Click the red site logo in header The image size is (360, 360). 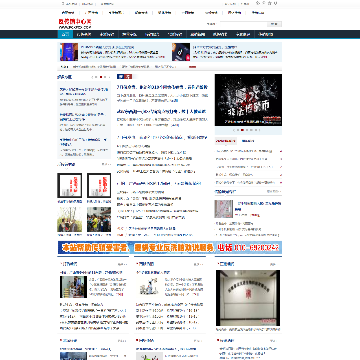(x=75, y=23)
